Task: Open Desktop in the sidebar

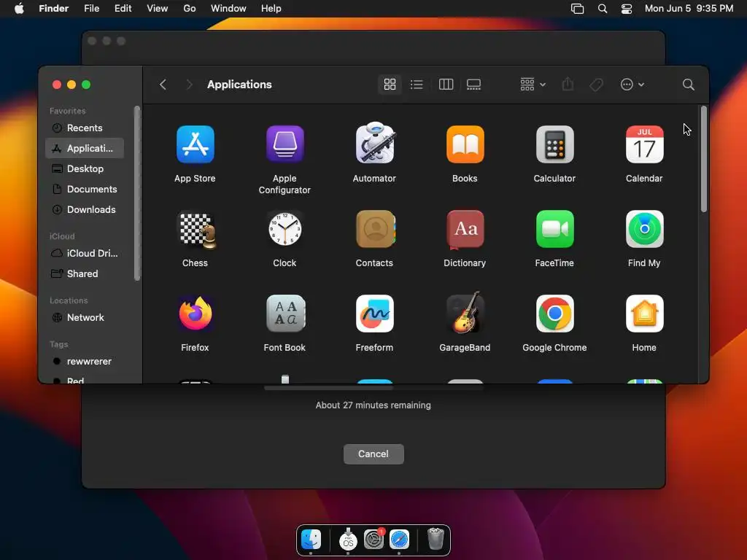Action: click(85, 168)
